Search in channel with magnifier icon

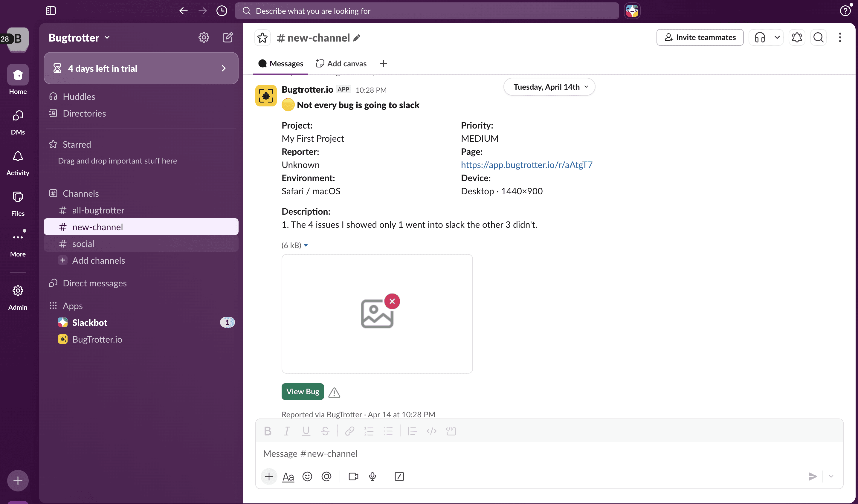pos(819,37)
